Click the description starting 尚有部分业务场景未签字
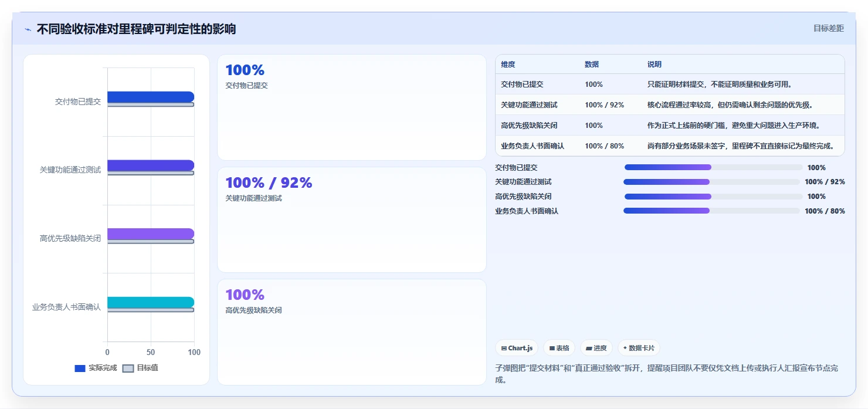This screenshot has height=409, width=868. [x=741, y=146]
